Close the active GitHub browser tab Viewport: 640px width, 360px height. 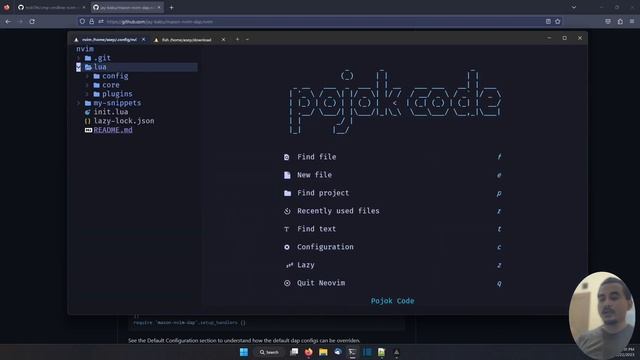159,7
